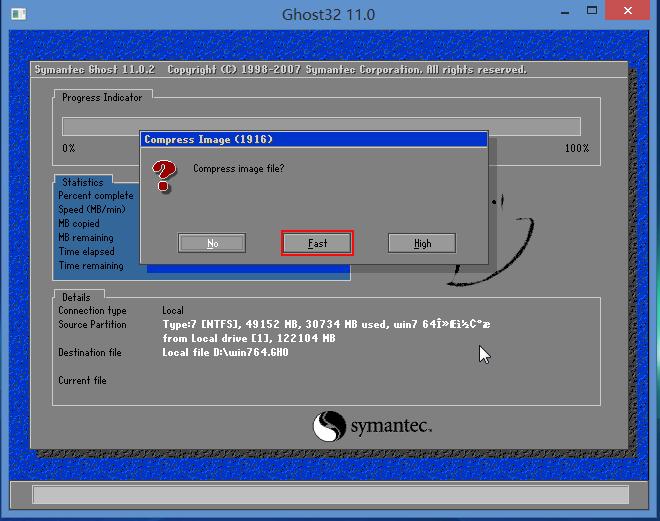Click the bottom status bar field
Viewport: 660px width, 521px height.
coord(330,494)
